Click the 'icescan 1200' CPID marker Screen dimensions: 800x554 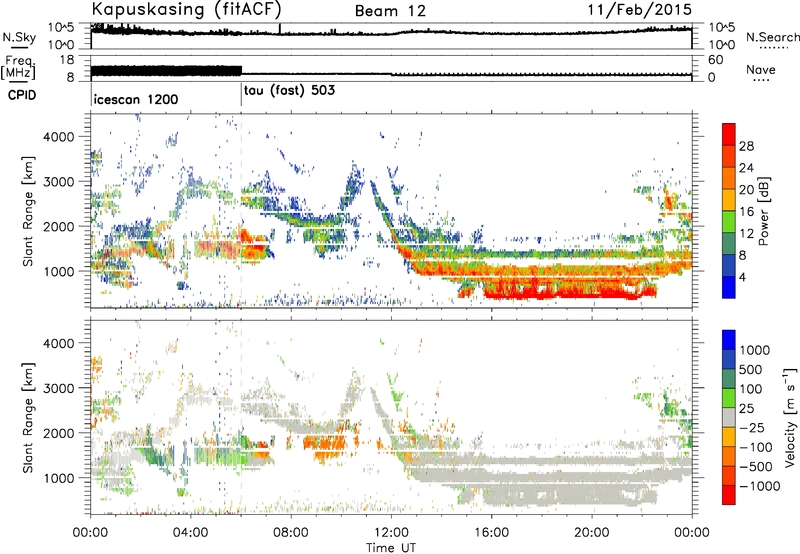click(136, 99)
